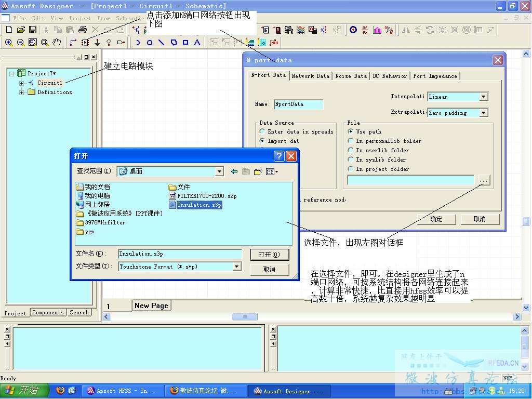This screenshot has width=532, height=399.
Task: Click the New document toolbar icon
Action: pos(9,30)
